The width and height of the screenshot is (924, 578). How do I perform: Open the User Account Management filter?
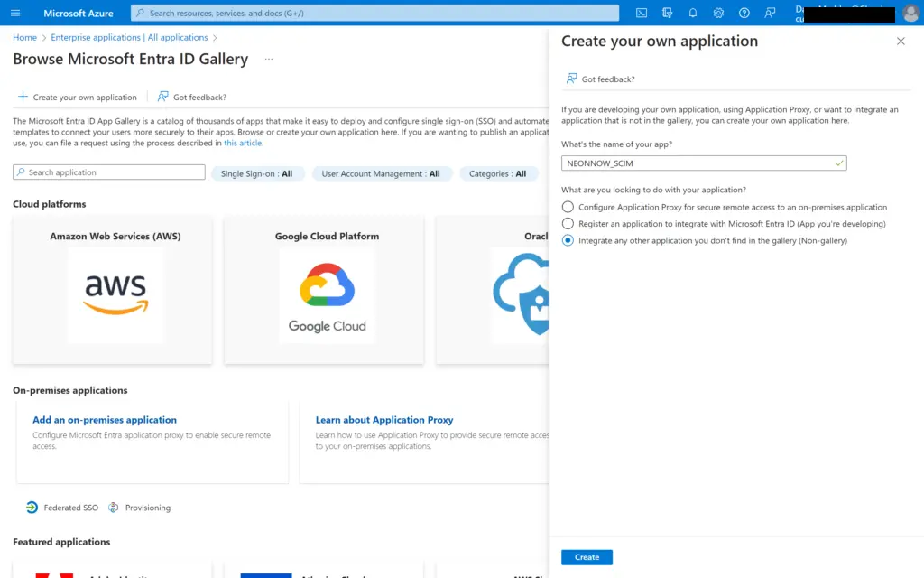(x=382, y=173)
